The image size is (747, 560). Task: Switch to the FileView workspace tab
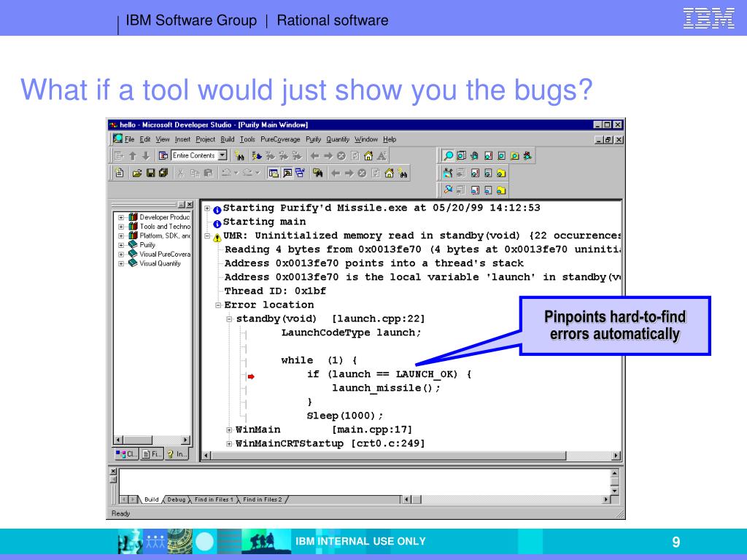(x=152, y=454)
